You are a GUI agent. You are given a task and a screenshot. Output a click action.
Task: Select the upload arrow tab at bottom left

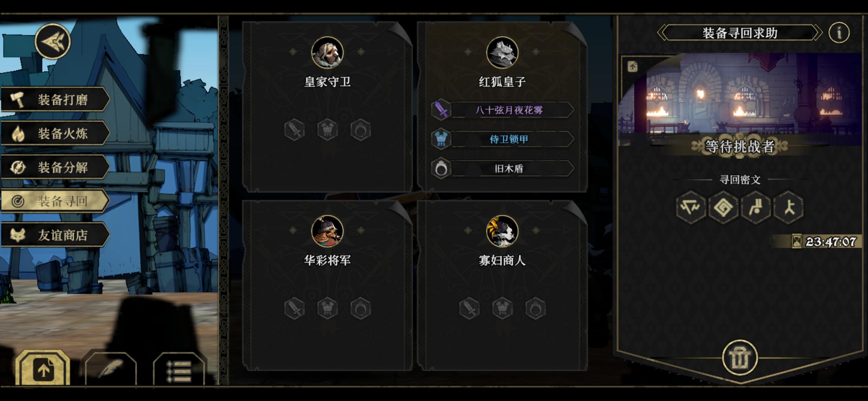(43, 368)
